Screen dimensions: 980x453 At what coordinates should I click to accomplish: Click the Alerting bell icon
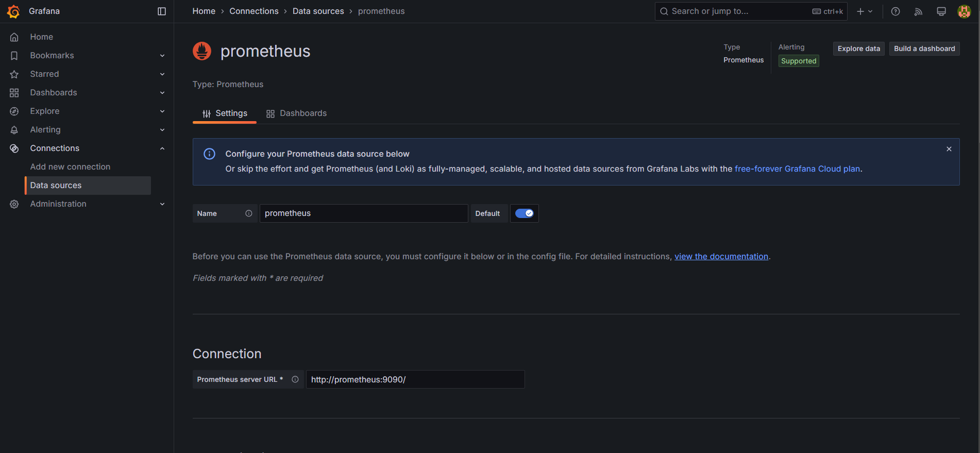tap(14, 130)
